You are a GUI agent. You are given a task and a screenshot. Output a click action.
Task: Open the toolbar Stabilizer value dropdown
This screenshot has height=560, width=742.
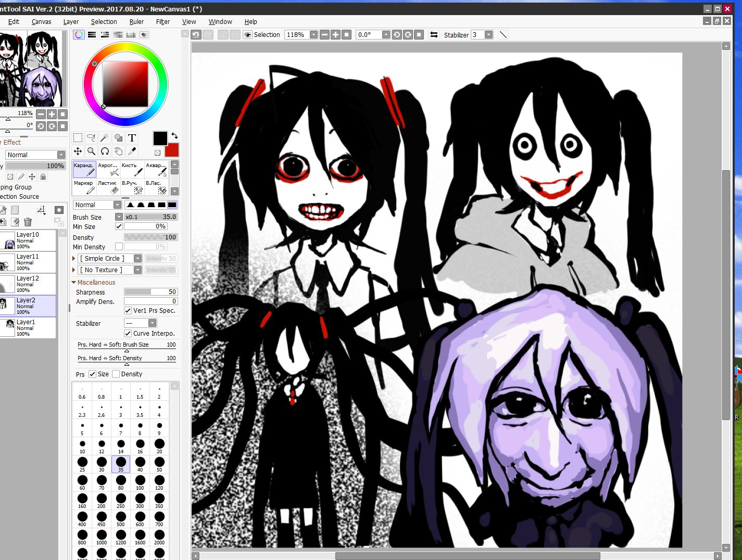point(488,34)
